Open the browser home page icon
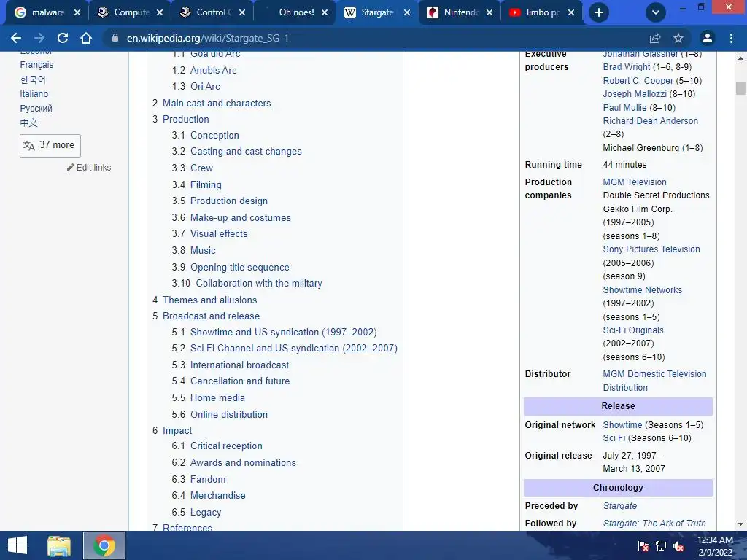Screen dimensions: 747x560 point(86,38)
